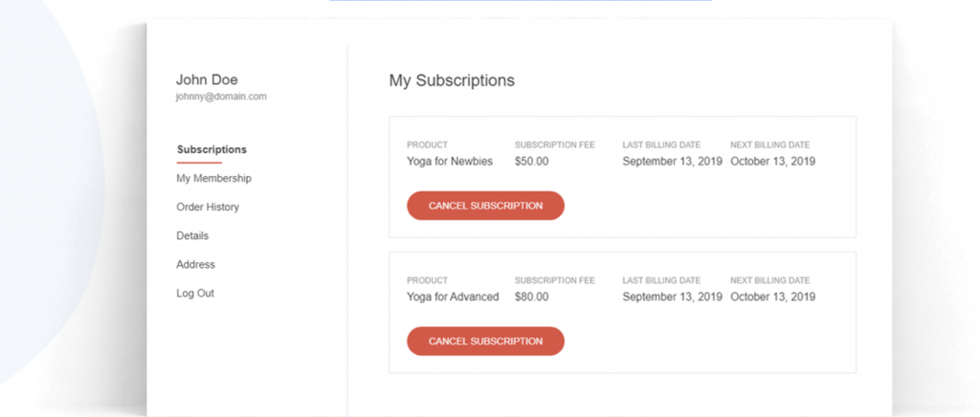
Task: Open Order History page
Action: pos(208,207)
